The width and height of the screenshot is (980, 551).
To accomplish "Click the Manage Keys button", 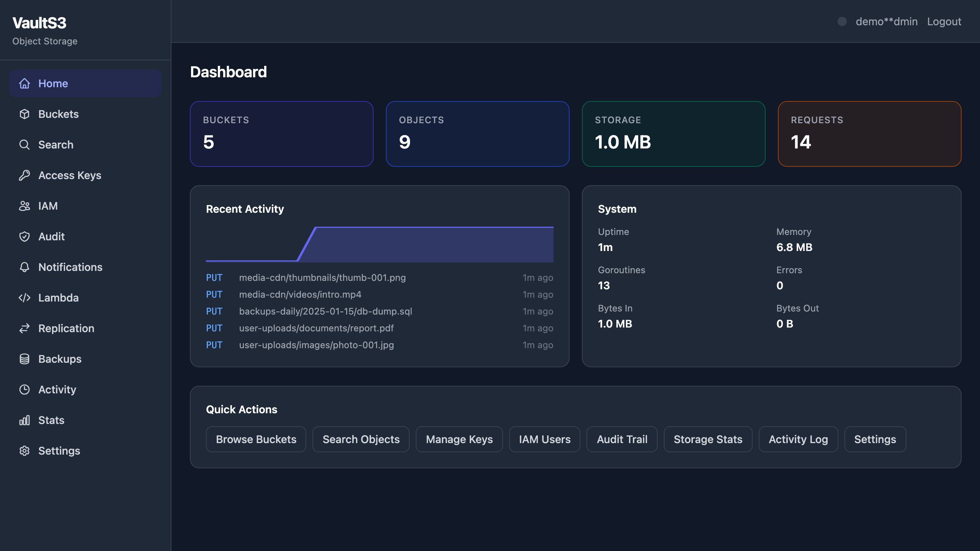I will [x=459, y=439].
